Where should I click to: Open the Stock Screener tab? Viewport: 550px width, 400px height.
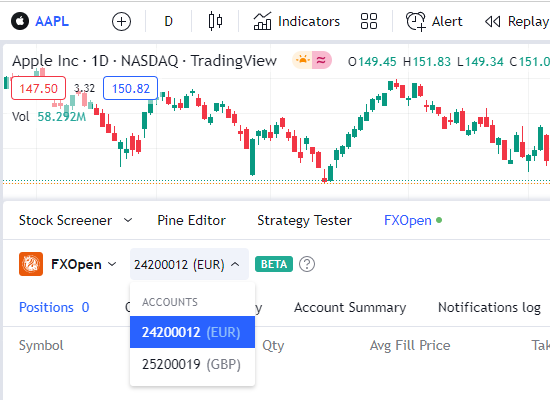[x=65, y=220]
